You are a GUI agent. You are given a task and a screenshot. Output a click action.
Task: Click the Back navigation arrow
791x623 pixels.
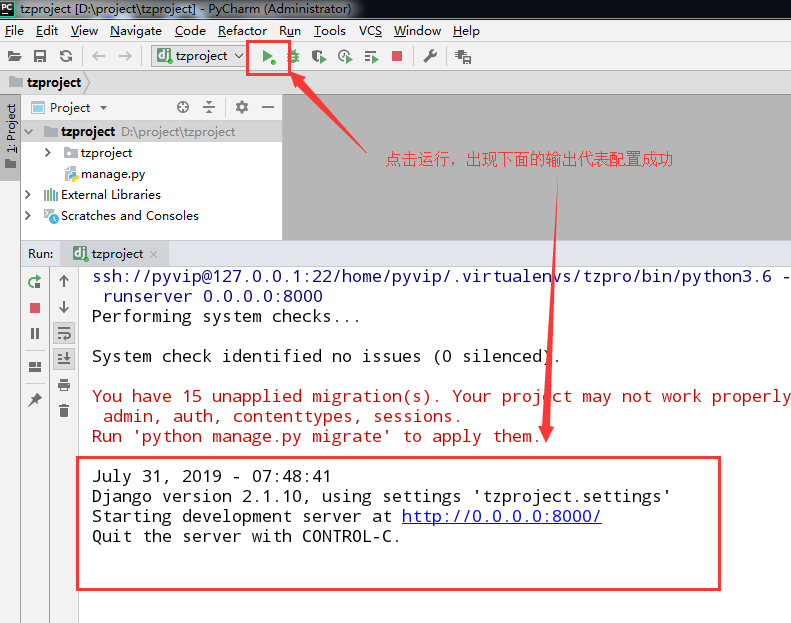(x=98, y=56)
